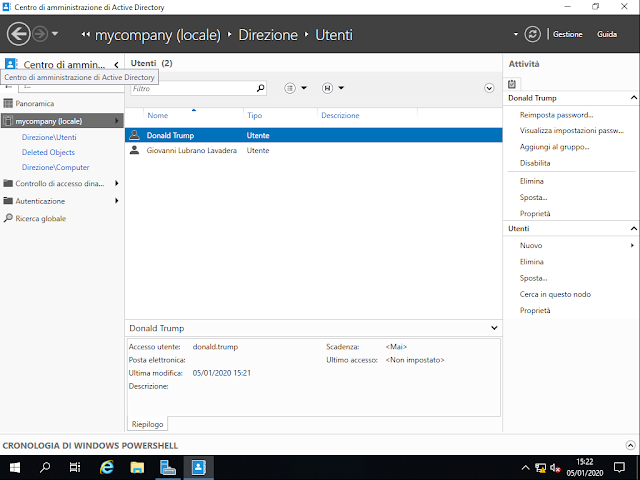Viewport: 640px width, 480px height.
Task: Refresh the view with the circular arrows icon
Action: (532, 34)
